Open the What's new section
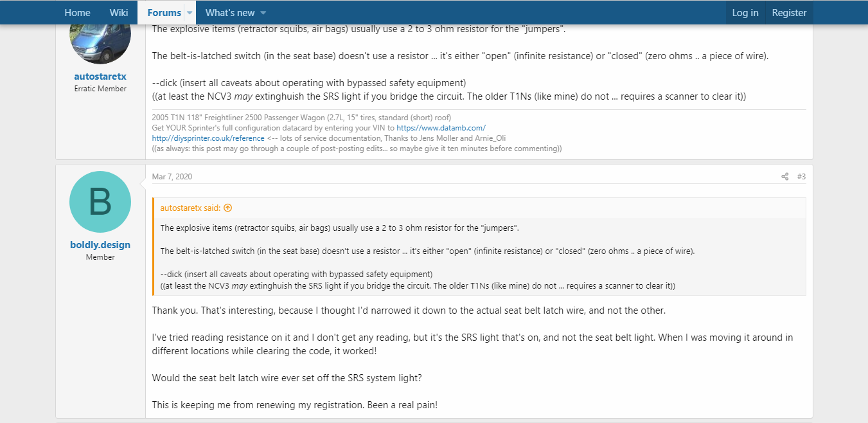The width and height of the screenshot is (868, 423). tap(230, 13)
